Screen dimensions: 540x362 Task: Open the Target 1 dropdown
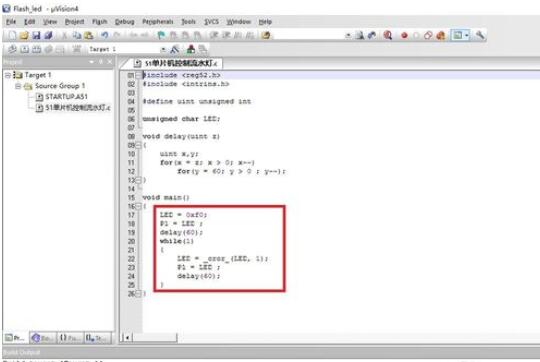click(163, 50)
